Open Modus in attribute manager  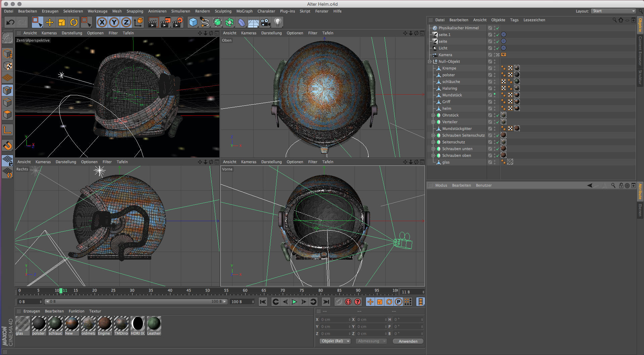coord(441,185)
